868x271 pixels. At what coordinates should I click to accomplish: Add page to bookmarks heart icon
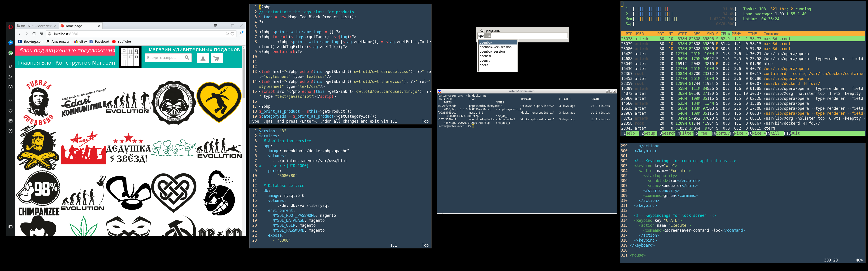click(232, 34)
